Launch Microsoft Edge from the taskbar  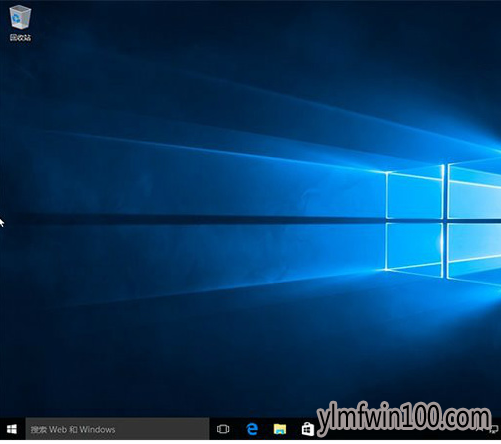[x=252, y=429]
